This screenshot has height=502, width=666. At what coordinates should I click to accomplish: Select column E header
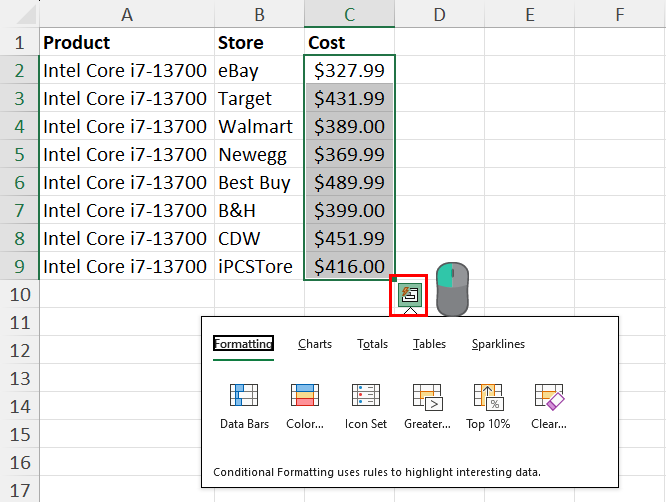pyautogui.click(x=530, y=14)
